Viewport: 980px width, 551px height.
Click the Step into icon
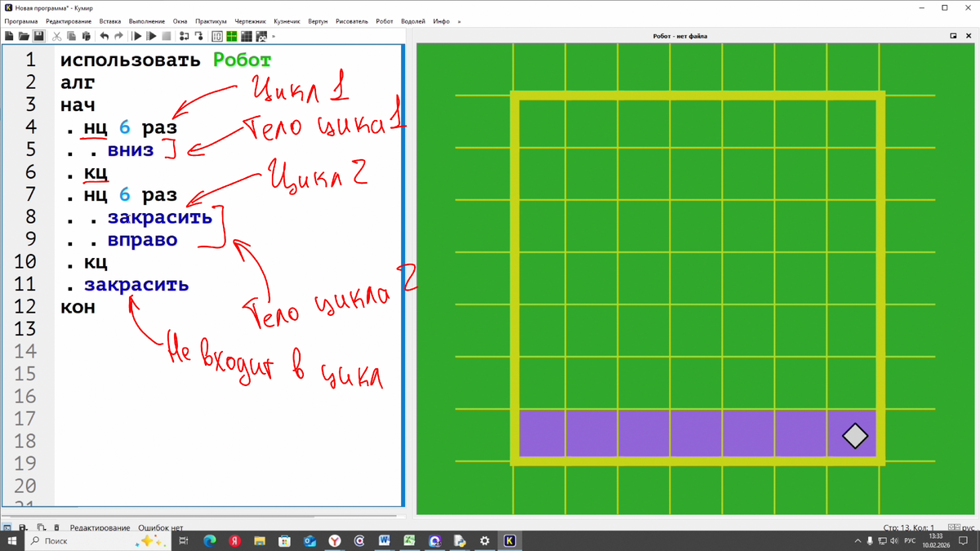[x=198, y=36]
